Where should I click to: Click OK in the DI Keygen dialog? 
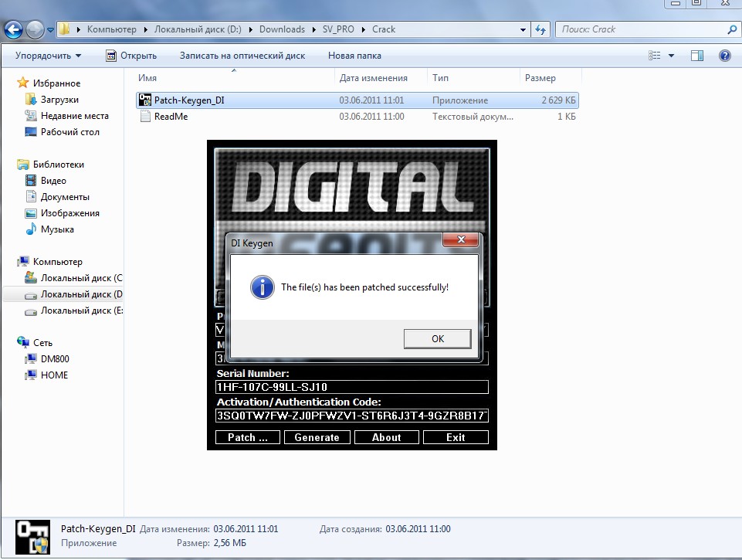point(437,339)
